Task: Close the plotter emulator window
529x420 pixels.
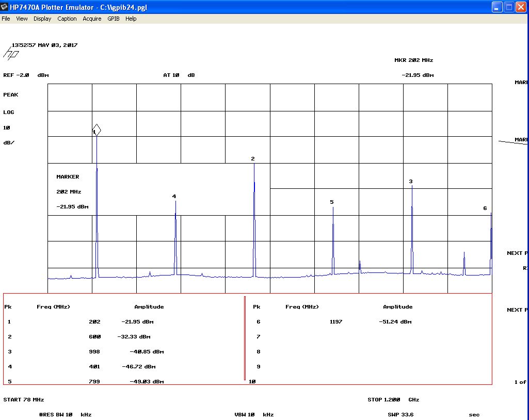Action: click(521, 7)
